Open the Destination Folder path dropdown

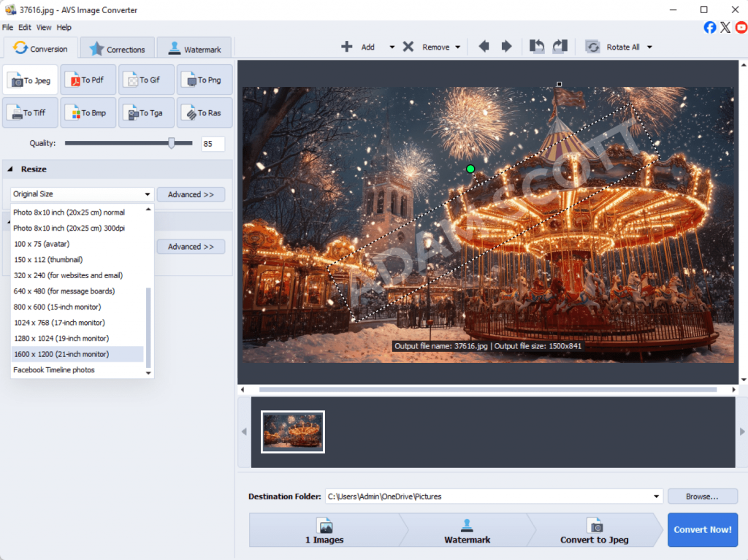[x=657, y=496]
